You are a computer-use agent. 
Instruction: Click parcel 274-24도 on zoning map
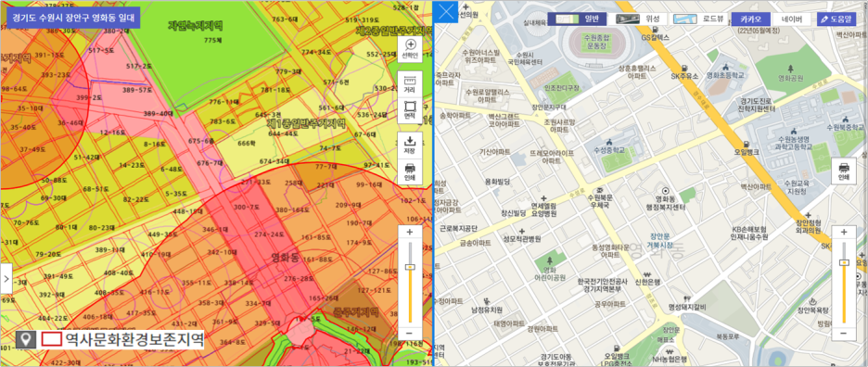(x=270, y=234)
